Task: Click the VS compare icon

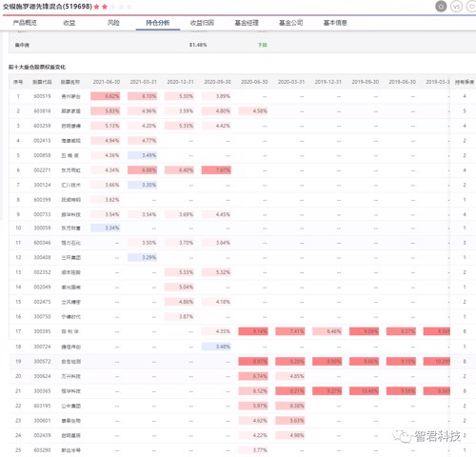Action: tap(456, 7)
